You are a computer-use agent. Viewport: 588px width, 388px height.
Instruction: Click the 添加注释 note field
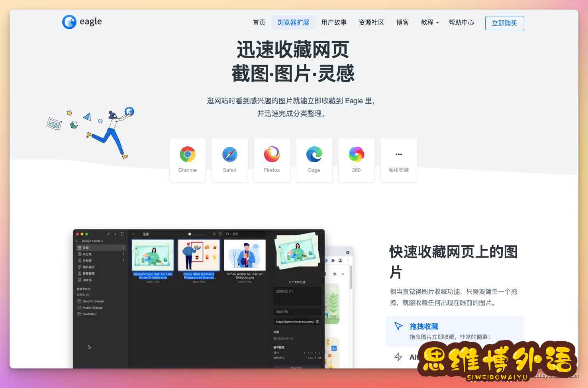297,312
